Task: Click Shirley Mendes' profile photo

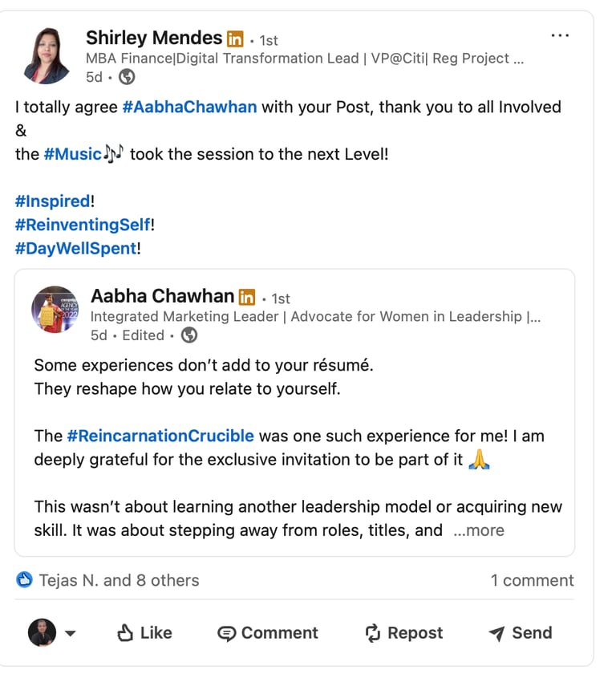Action: point(47,55)
